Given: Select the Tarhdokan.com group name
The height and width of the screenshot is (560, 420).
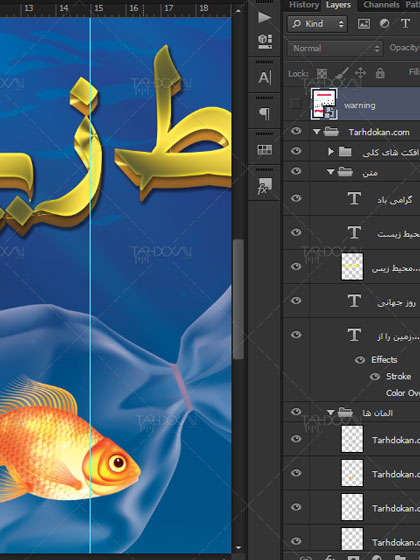Looking at the screenshot, I should [x=379, y=132].
